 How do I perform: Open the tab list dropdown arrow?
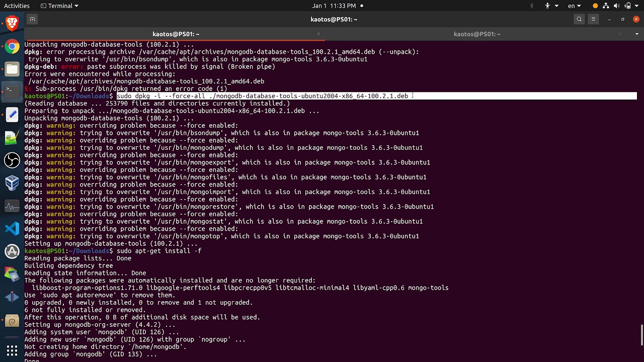pos(636,34)
